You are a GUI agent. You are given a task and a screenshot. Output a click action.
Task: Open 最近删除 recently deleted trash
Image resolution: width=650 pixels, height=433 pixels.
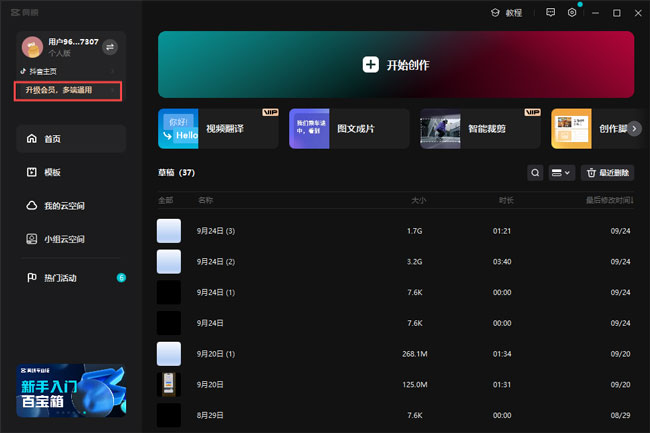tap(608, 173)
